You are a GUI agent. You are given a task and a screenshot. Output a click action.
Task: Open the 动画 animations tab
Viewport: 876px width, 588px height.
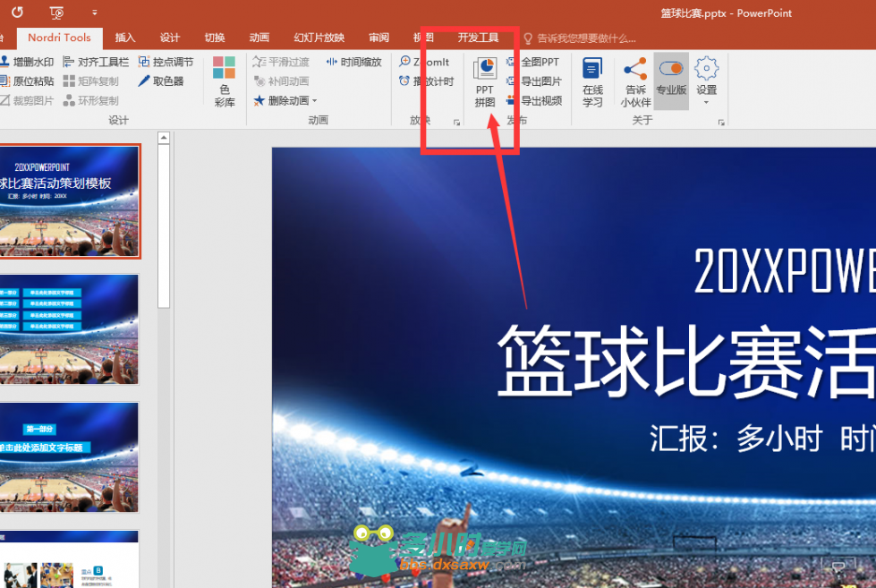pos(259,38)
